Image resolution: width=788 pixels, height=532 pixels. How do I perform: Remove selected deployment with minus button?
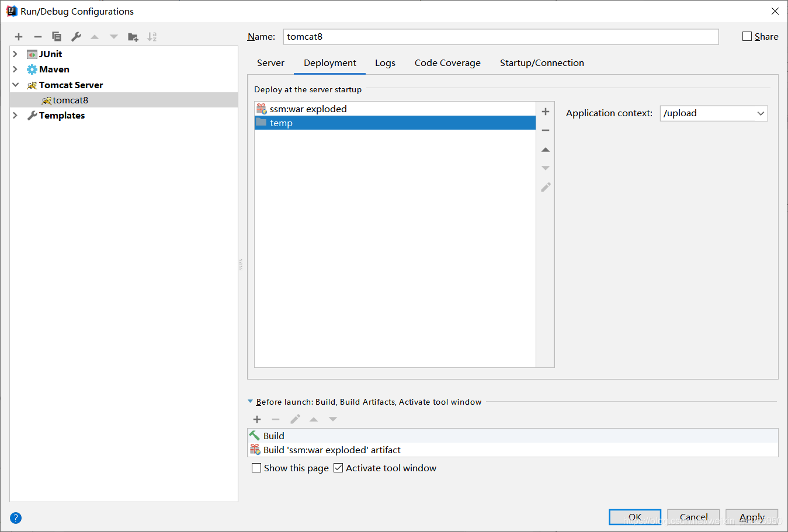(546, 130)
